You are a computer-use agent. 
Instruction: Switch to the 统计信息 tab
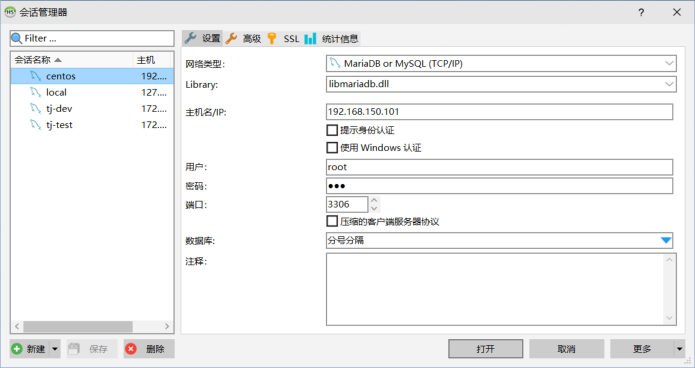[x=332, y=39]
